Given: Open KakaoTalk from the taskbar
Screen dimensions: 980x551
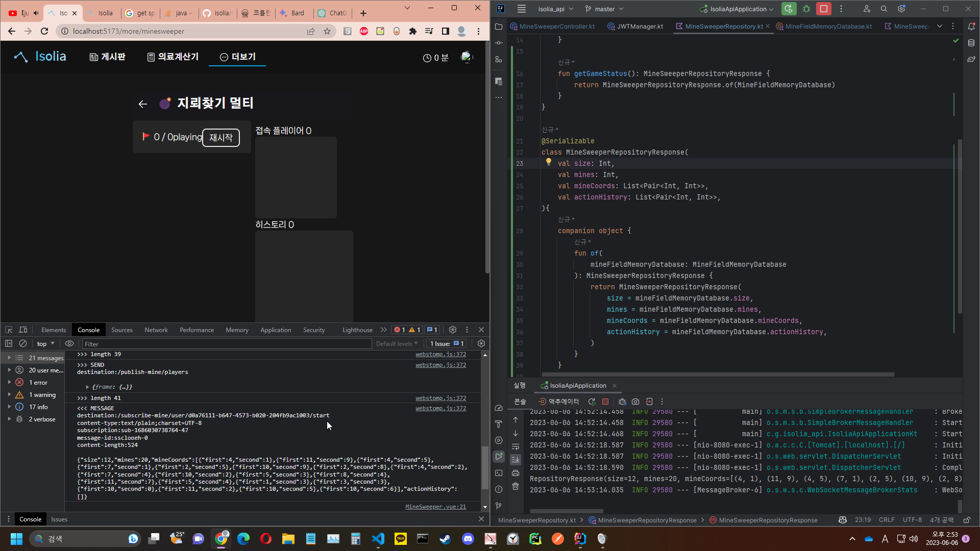Looking at the screenshot, I should point(401,539).
